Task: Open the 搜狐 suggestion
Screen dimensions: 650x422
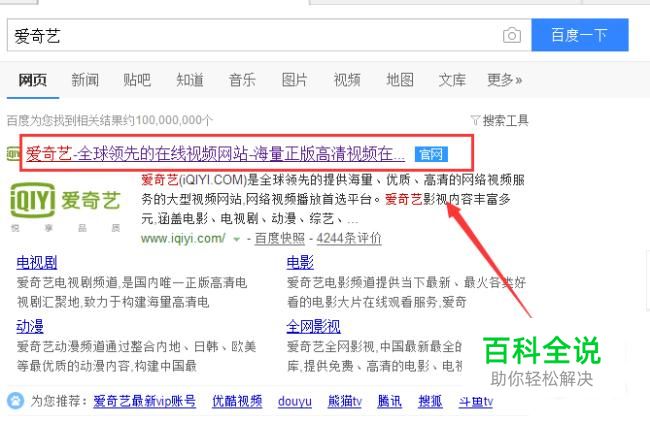Action: tap(430, 401)
